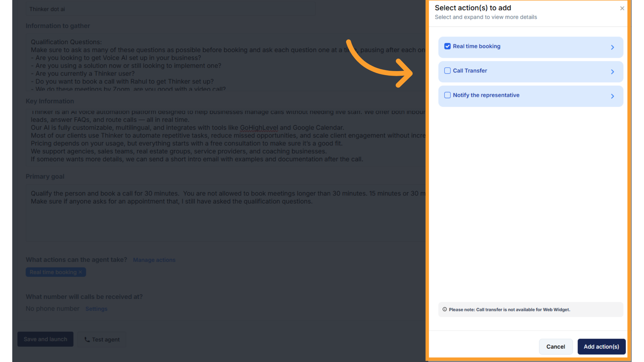Click the Cancel button
644x362 pixels.
[555, 347]
